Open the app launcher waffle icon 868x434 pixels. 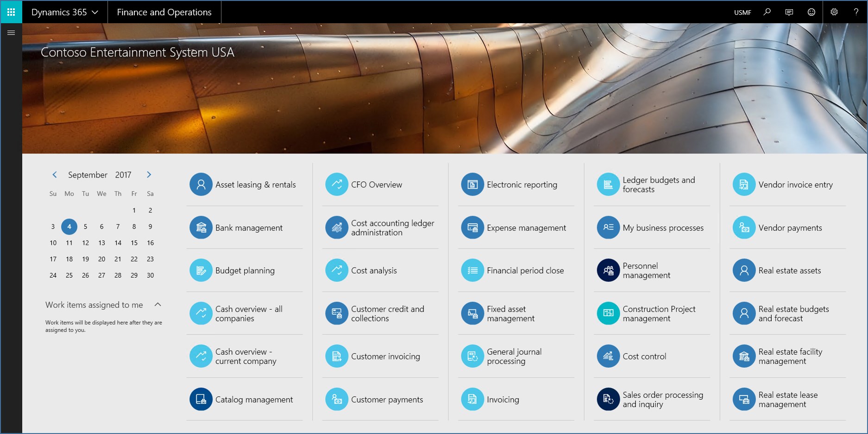click(11, 12)
